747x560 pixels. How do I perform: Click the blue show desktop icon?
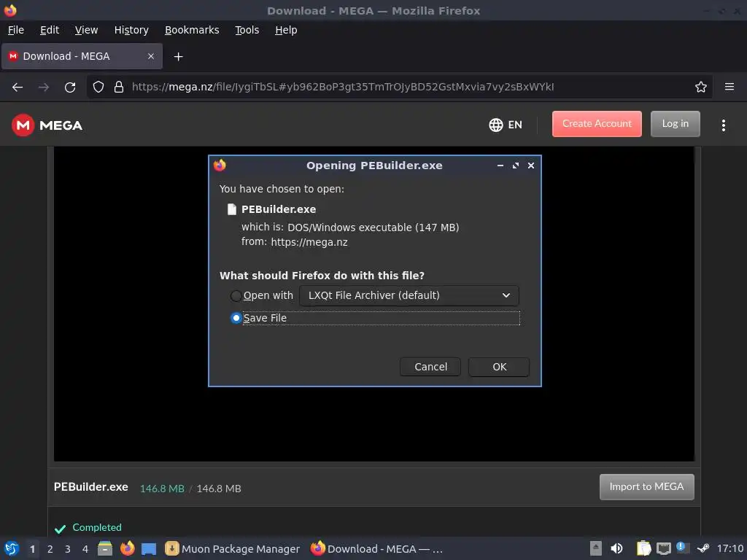[149, 549]
